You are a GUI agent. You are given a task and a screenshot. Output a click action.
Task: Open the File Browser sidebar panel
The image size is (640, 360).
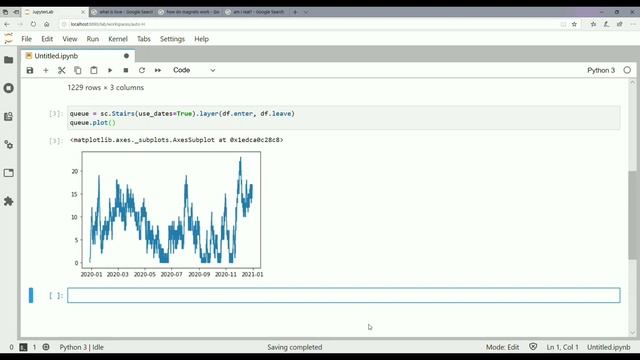pyautogui.click(x=9, y=60)
